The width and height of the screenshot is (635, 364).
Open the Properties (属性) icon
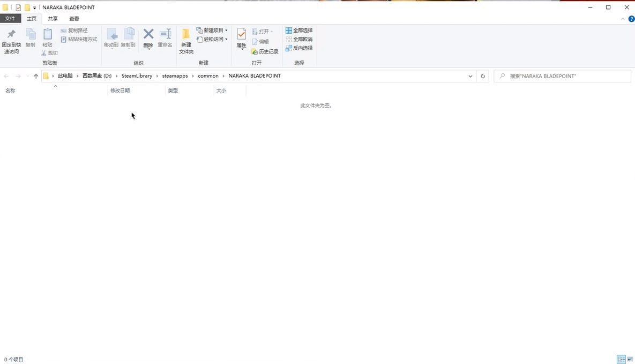pos(241,38)
